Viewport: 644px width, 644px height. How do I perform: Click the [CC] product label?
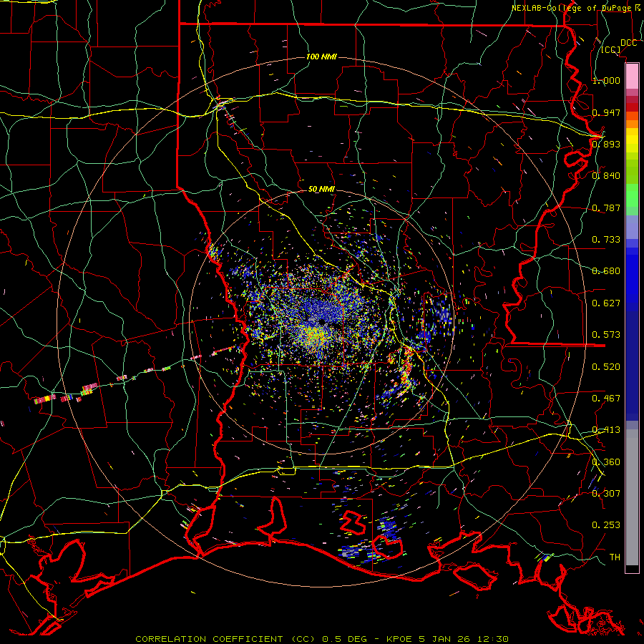pos(611,49)
